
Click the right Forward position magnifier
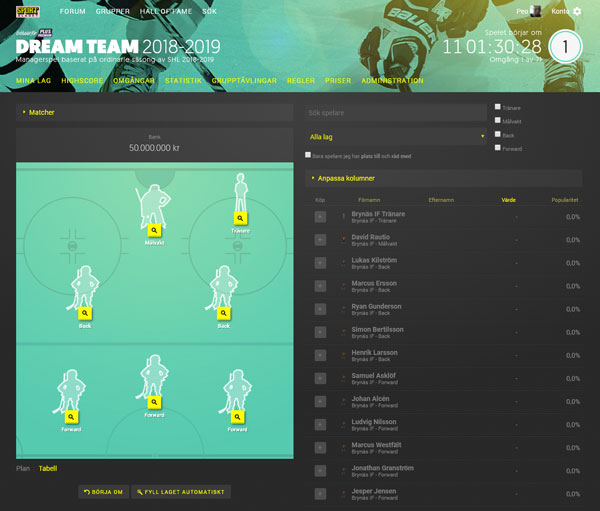tap(237, 417)
